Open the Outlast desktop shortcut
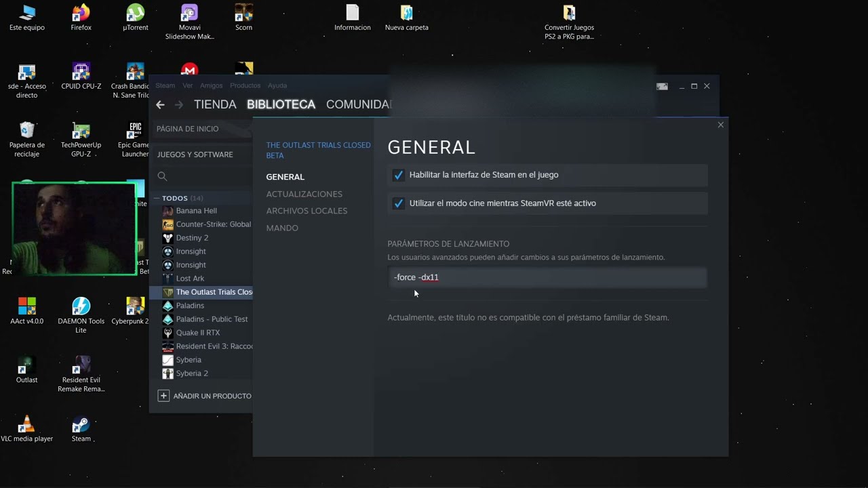 [27, 369]
